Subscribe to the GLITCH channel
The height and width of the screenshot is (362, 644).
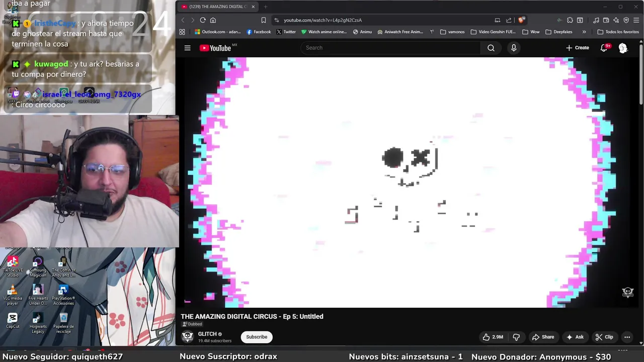[257, 337]
